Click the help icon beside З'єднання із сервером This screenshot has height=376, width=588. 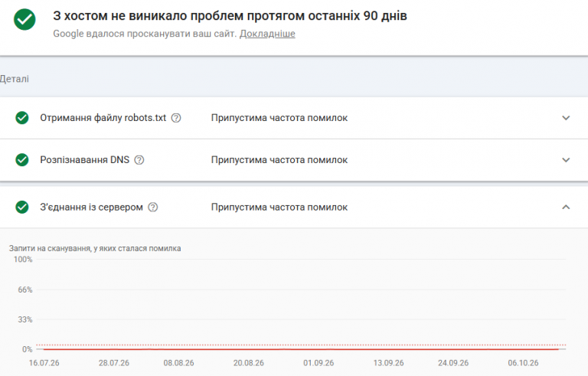click(153, 207)
